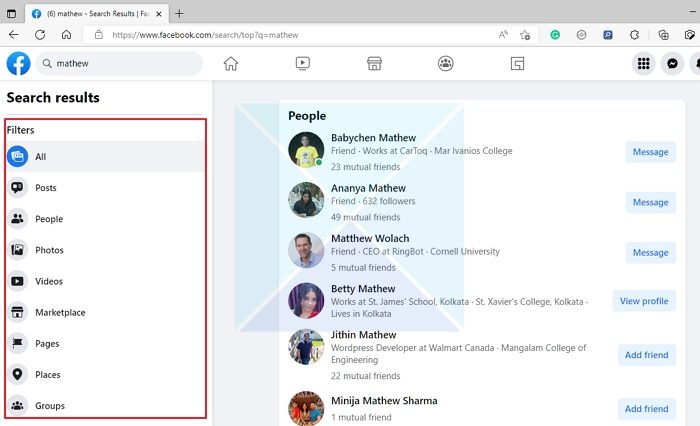Select the Posts filter
Screen dimensions: 700x426
105,188
